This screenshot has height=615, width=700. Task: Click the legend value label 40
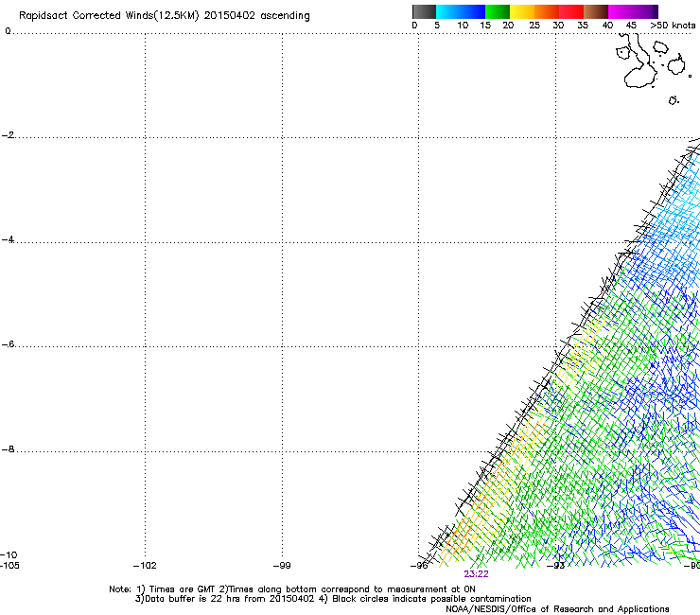(x=607, y=26)
